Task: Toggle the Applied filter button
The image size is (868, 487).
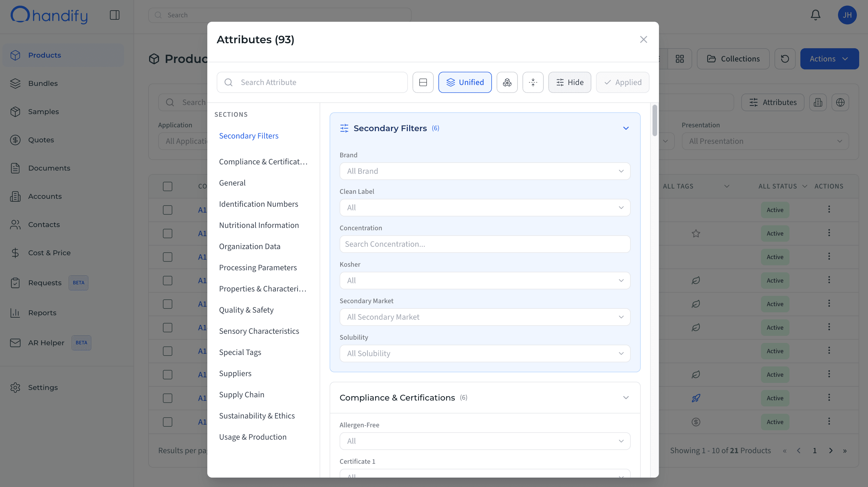Action: [622, 82]
